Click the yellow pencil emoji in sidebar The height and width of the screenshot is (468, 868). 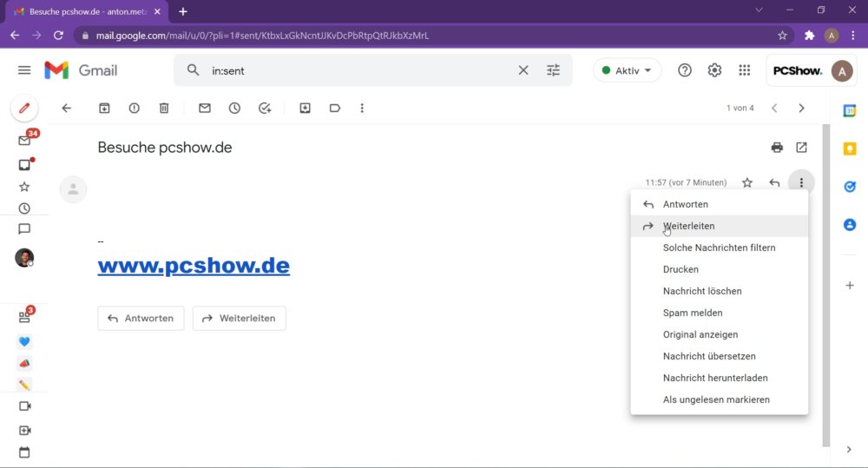[x=24, y=385]
